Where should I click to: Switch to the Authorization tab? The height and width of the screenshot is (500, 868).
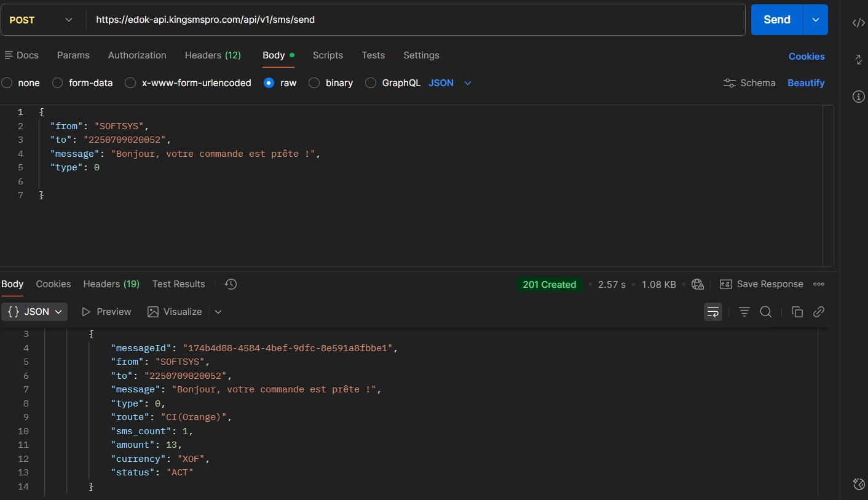[137, 55]
